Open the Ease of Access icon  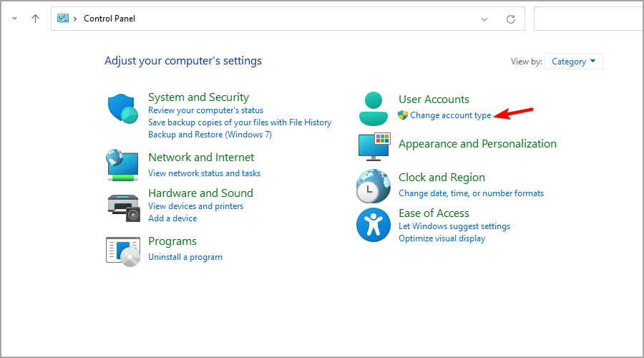pyautogui.click(x=374, y=225)
